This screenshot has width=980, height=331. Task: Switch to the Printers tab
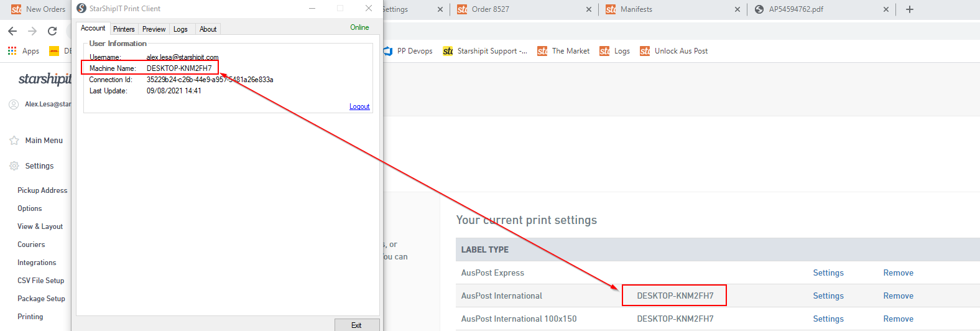coord(124,29)
